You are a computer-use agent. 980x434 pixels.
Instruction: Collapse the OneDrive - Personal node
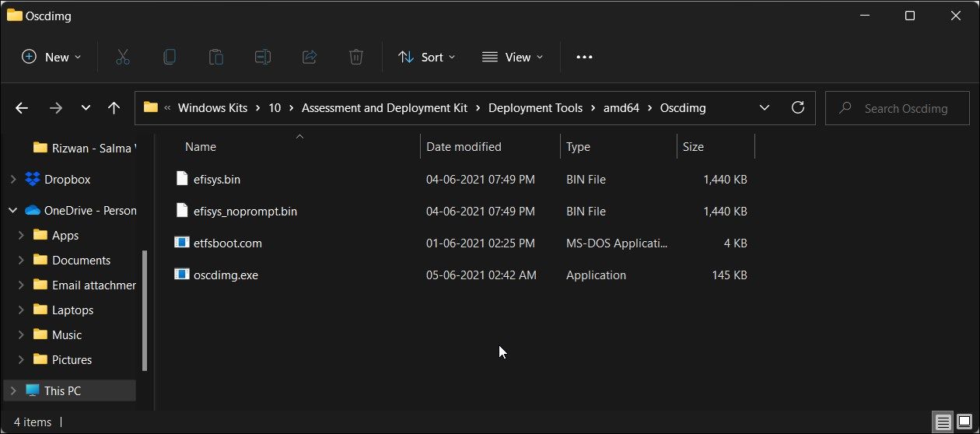pos(12,210)
